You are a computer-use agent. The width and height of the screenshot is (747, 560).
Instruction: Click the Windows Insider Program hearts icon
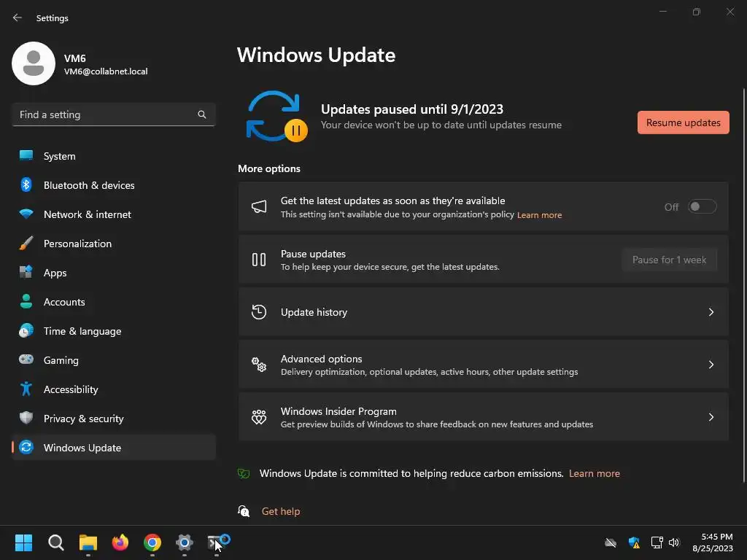click(259, 416)
